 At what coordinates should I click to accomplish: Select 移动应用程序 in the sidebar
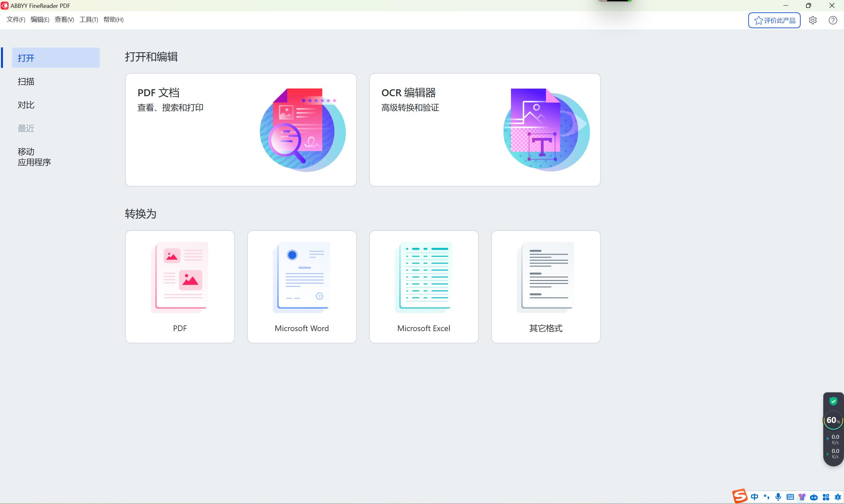click(34, 157)
